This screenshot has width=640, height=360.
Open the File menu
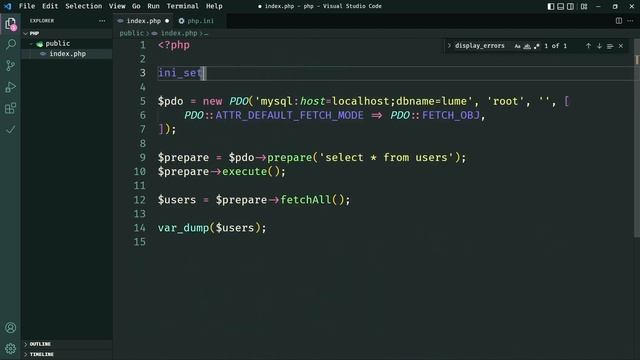pos(27,6)
